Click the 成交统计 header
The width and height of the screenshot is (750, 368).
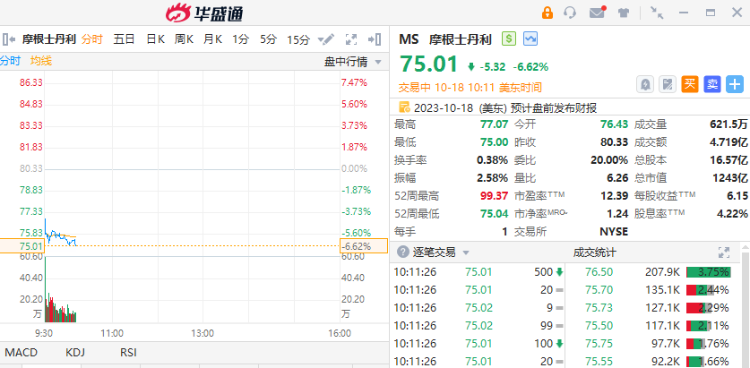(595, 252)
